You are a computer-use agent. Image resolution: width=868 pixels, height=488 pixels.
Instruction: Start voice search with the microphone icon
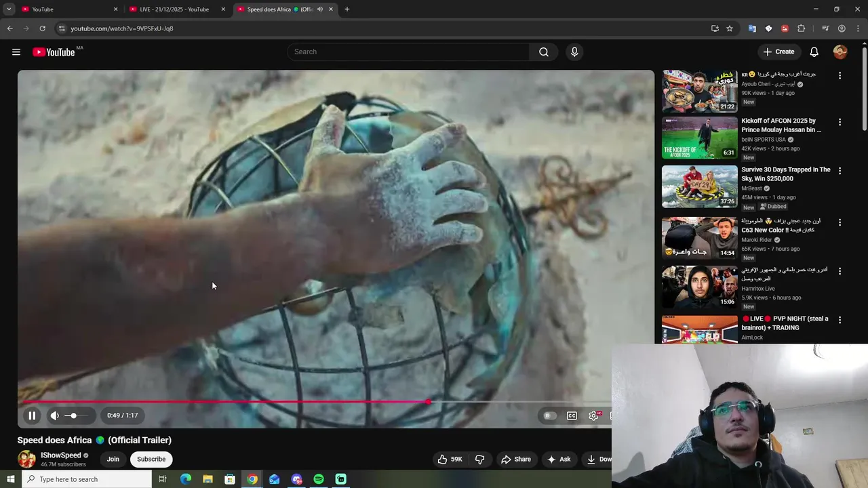coord(574,52)
